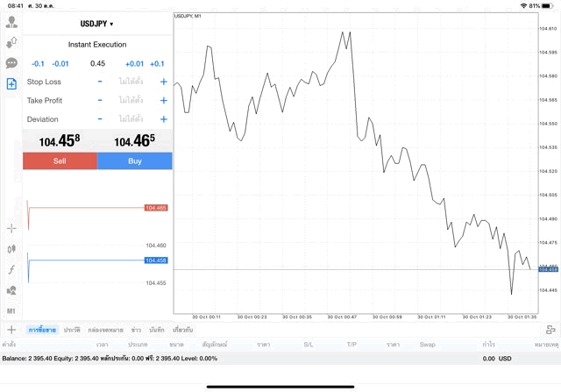Open the indicators function icon
The width and height of the screenshot is (561, 392).
point(11,270)
